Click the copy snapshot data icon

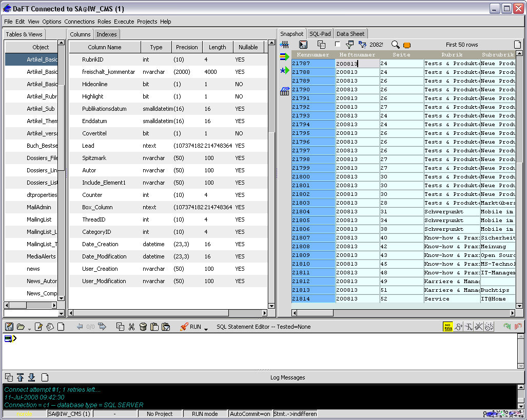tap(321, 45)
